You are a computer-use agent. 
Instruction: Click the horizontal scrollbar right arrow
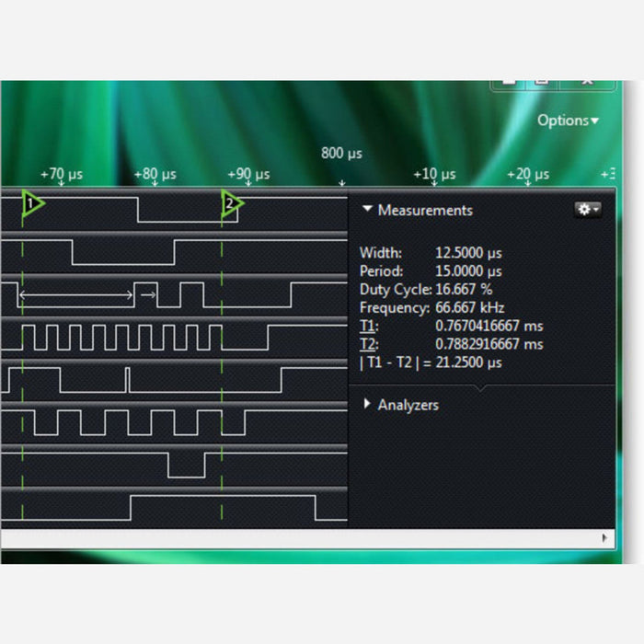604,537
